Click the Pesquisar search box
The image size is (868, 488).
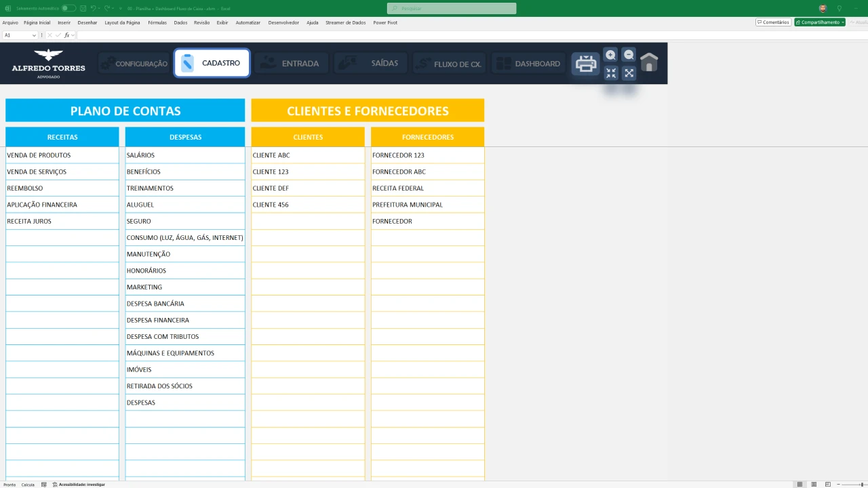pos(452,8)
